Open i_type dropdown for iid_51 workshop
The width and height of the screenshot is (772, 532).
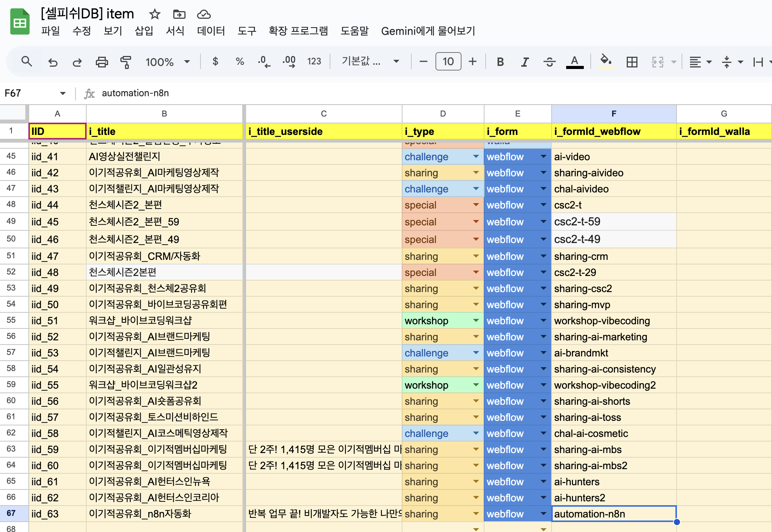(476, 320)
